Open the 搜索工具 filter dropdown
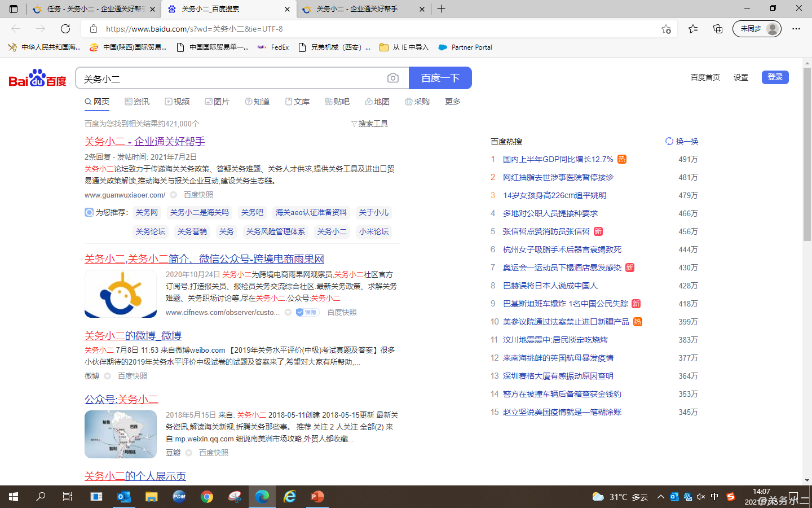The width and height of the screenshot is (812, 508). pos(370,124)
